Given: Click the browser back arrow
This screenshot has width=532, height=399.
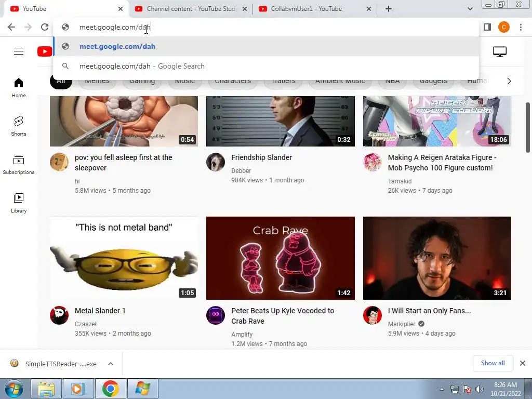Looking at the screenshot, I should point(11,27).
